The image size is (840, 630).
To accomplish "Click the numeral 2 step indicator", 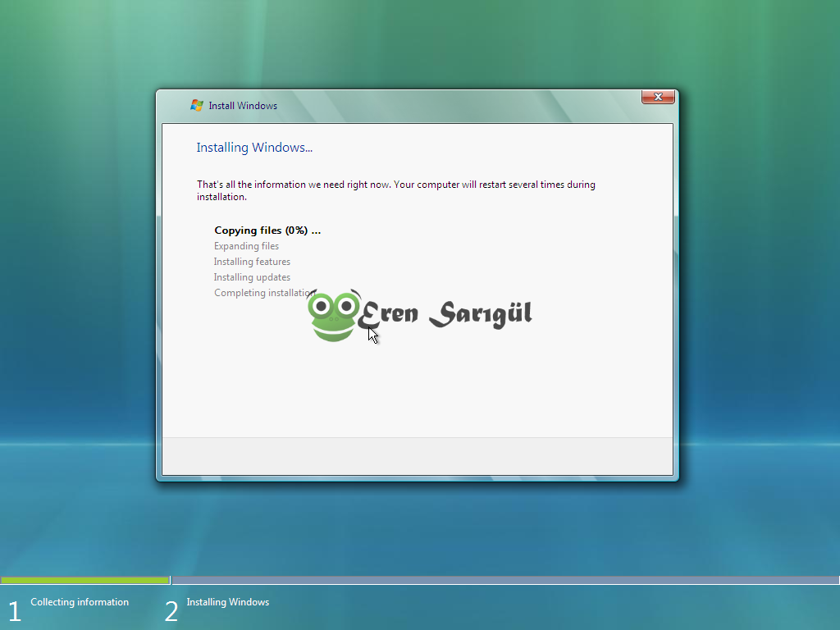I will (x=171, y=610).
